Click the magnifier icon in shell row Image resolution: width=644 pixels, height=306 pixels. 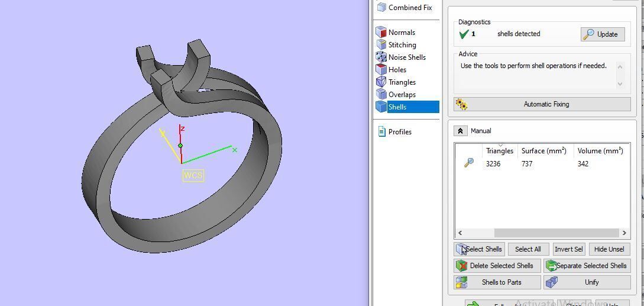468,163
